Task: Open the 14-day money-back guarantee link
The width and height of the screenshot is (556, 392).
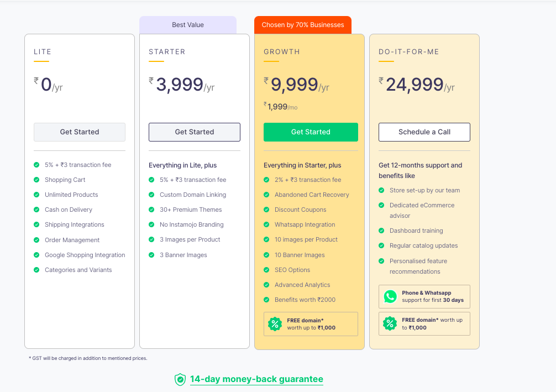Action: coord(256,379)
